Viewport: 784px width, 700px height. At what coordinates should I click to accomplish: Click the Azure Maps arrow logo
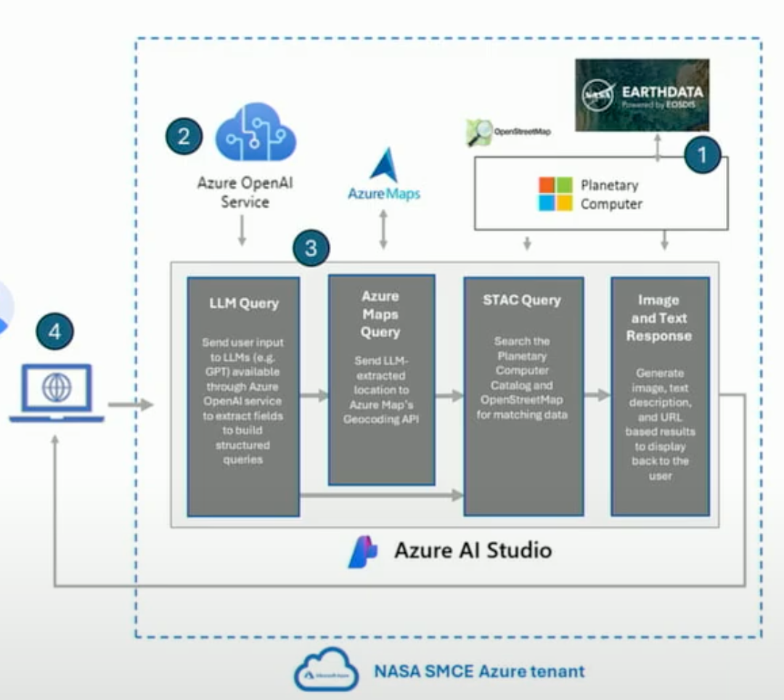coord(383,166)
